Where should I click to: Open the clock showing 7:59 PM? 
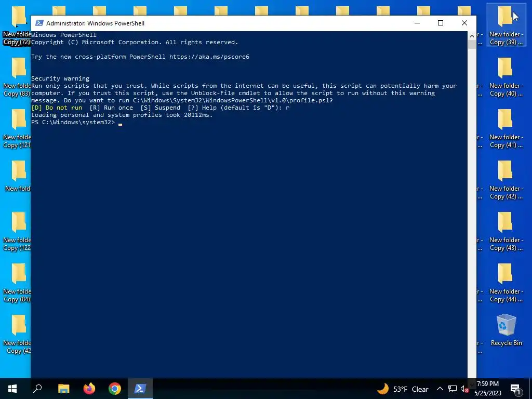pos(487,389)
